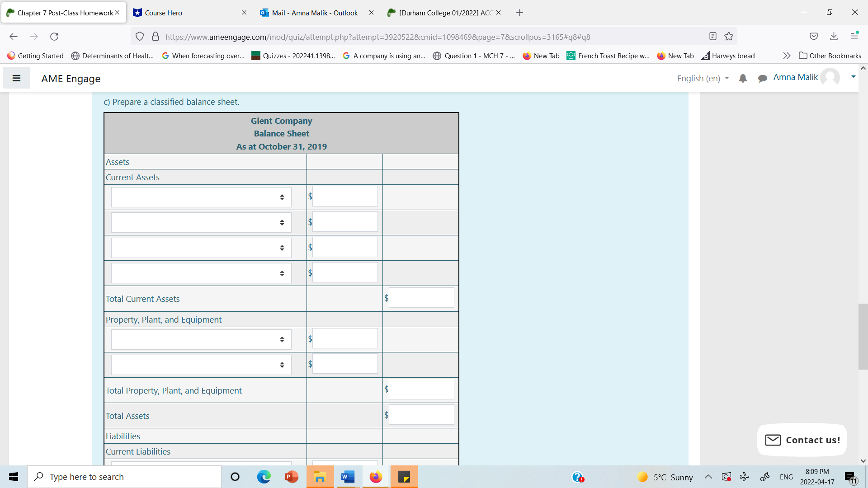Open reader view for the quiz page

tap(713, 36)
